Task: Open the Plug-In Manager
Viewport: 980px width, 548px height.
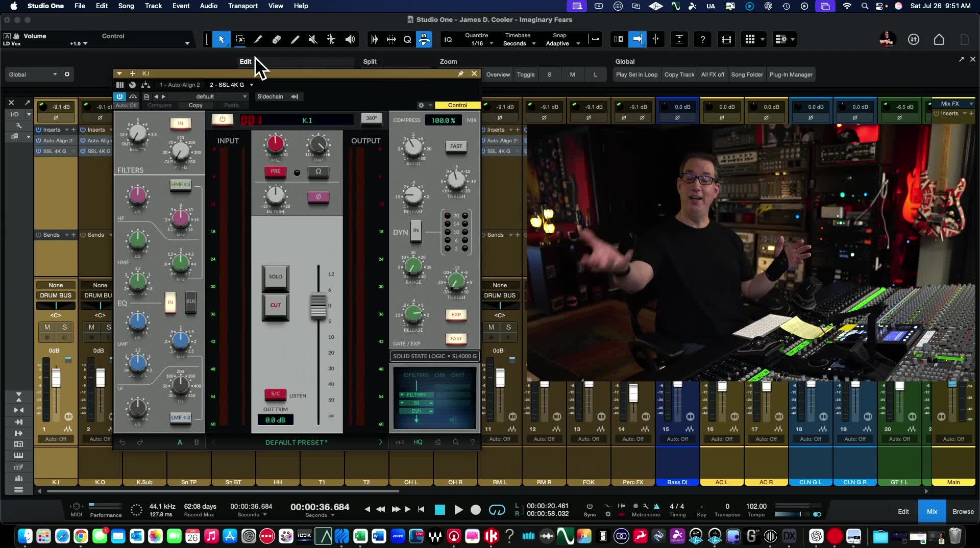Action: [x=790, y=74]
